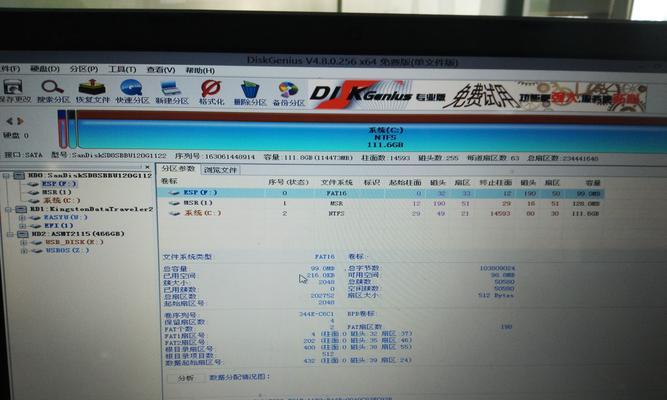Select the MSR(1) row label in table
The height and width of the screenshot is (400, 667).
pos(198,203)
